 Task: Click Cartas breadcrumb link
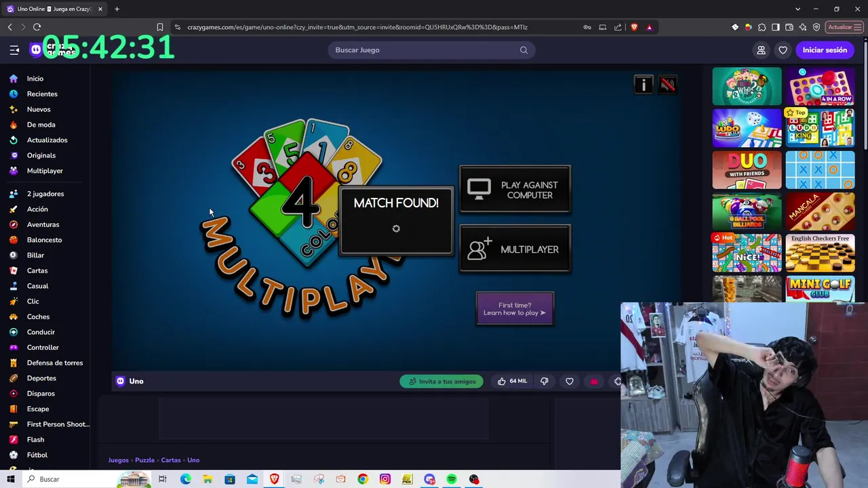point(171,460)
